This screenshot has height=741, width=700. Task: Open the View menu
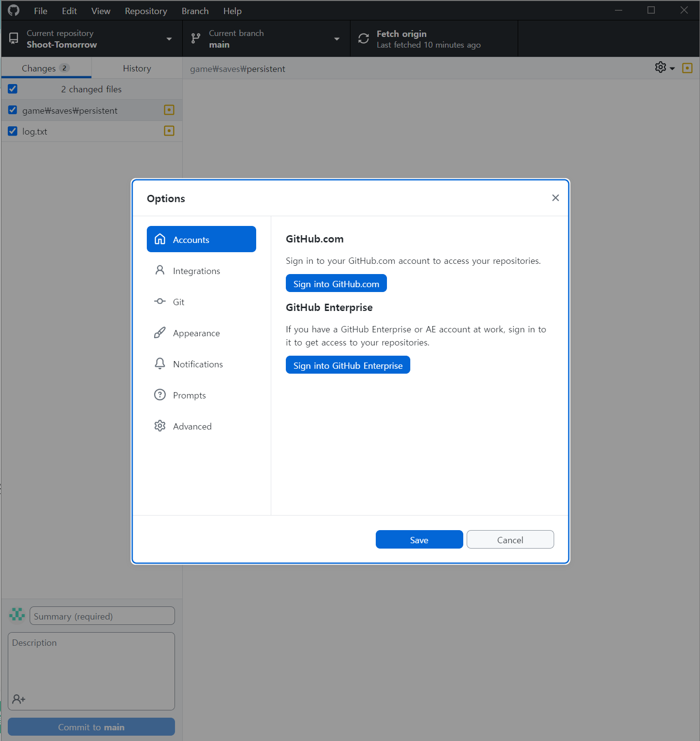(101, 11)
